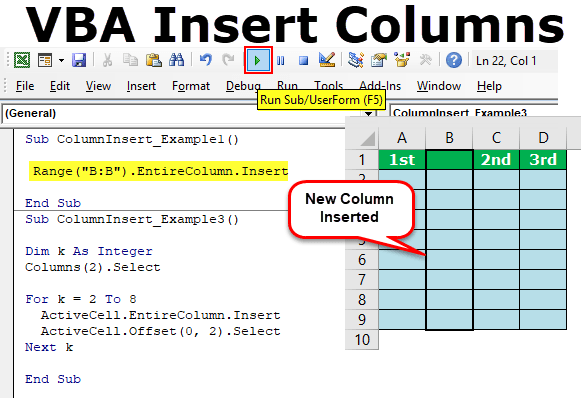Click the View Microsoft Excel icon
Image resolution: width=581 pixels, height=398 pixels.
(x=22, y=60)
